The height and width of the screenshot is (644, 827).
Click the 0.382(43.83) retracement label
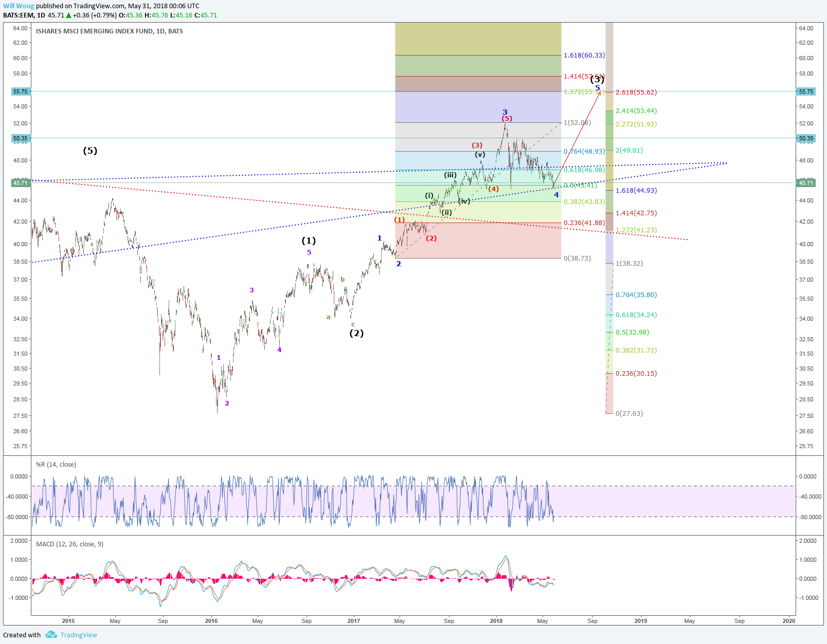point(584,202)
